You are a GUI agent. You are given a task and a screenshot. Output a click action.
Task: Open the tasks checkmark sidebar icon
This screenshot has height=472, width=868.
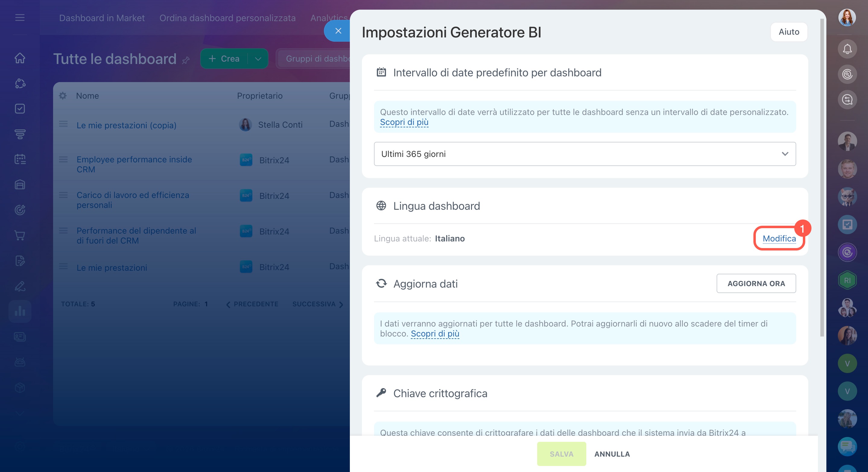click(x=20, y=109)
